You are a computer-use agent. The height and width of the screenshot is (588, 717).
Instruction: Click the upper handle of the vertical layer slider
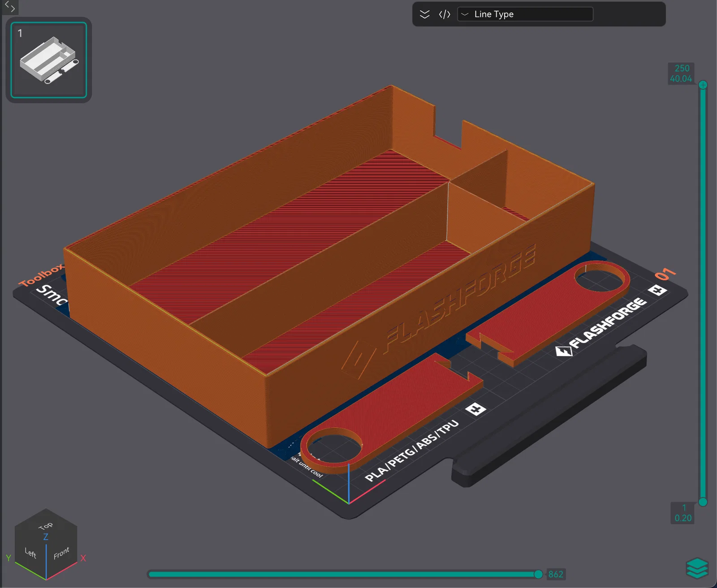[x=703, y=85]
